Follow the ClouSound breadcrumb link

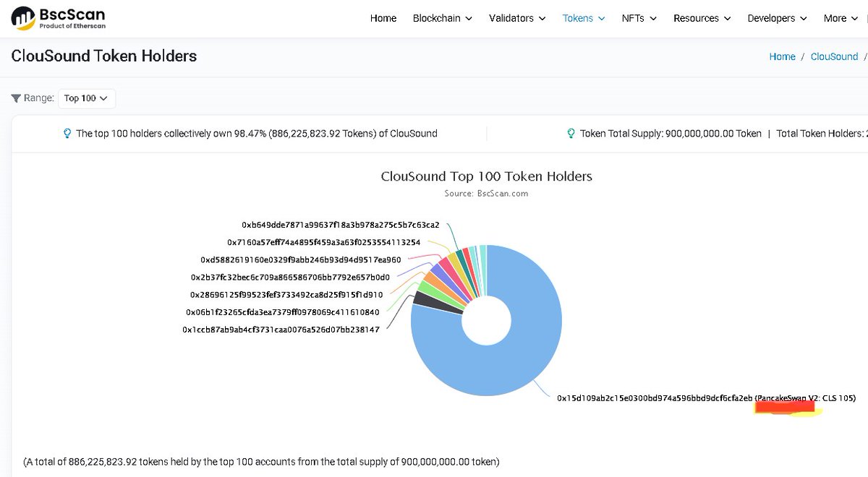pyautogui.click(x=834, y=56)
